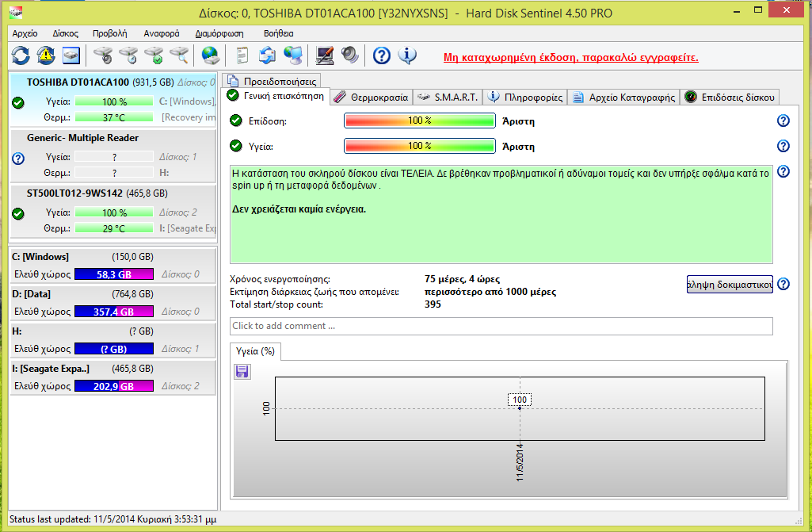
Task: Switch to the Επιδόσεις δίσκου tab
Action: 729,97
